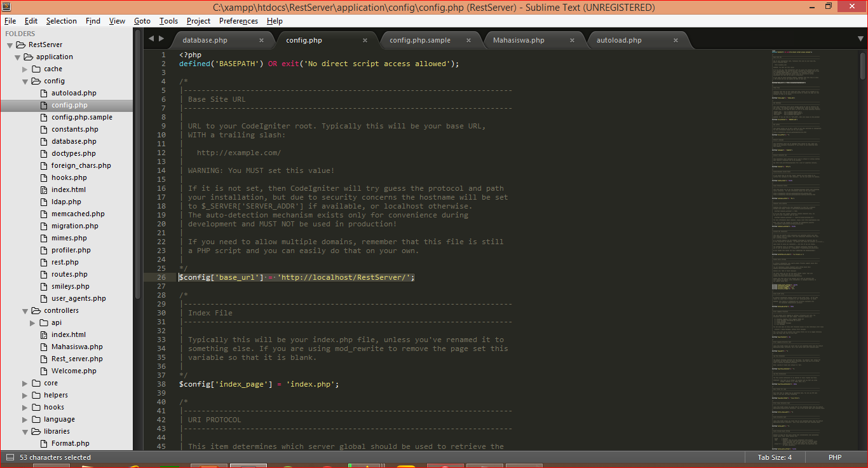Select database.php in the sidebar
The width and height of the screenshot is (868, 468).
[x=74, y=142]
